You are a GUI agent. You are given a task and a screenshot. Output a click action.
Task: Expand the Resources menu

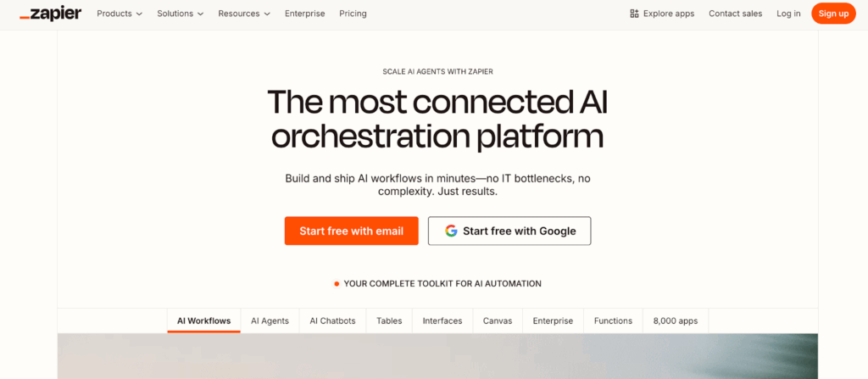pos(244,14)
